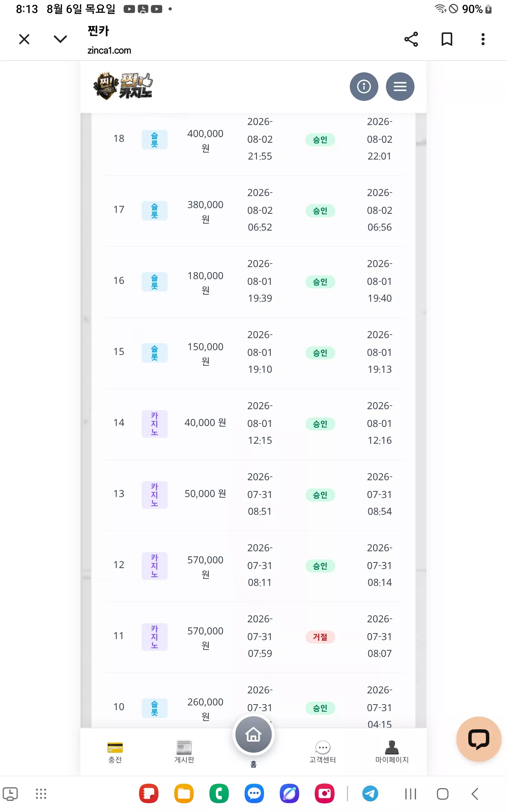Go to home via center house button
Screen dimensions: 507x812
[253, 735]
